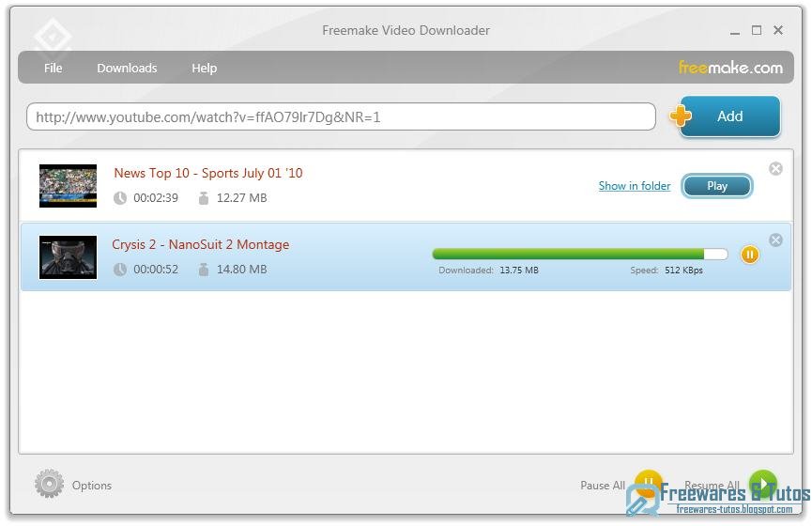Click the clock icon next to 00:02:39

120,198
